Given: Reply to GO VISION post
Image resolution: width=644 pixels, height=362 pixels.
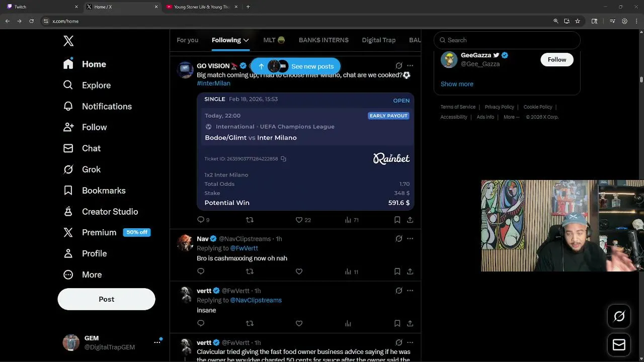Looking at the screenshot, I should pos(201,220).
